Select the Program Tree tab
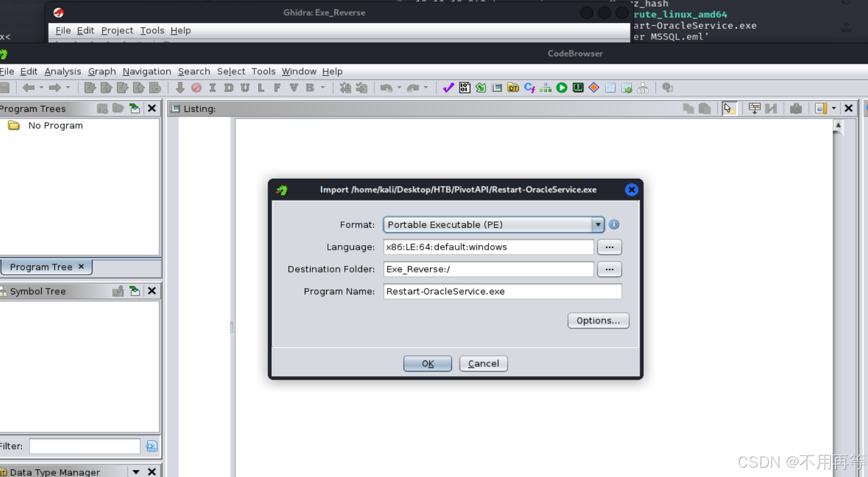 47,267
